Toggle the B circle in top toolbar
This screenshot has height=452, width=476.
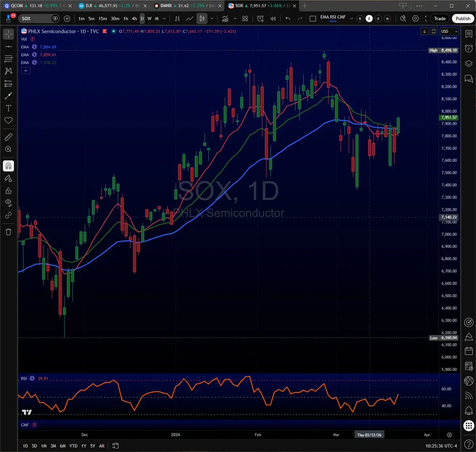[x=360, y=19]
